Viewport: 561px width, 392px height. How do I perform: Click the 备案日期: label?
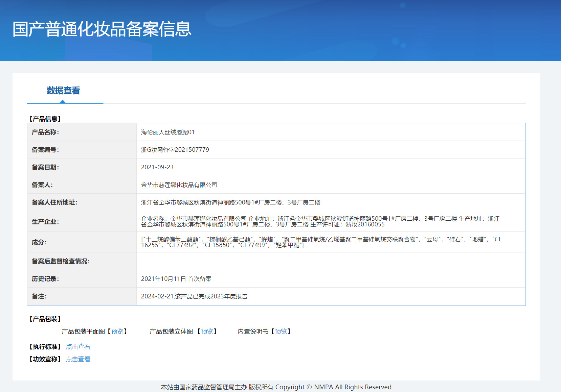45,167
